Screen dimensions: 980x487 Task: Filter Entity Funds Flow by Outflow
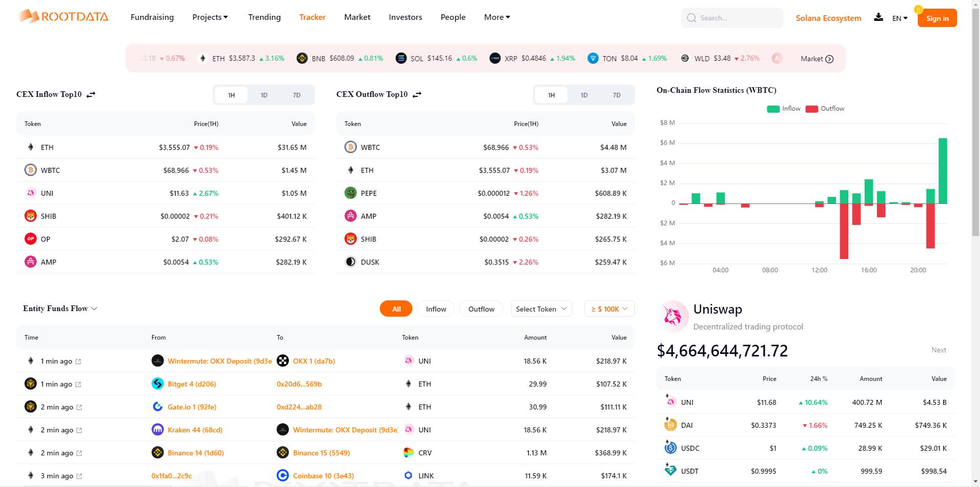pos(481,309)
